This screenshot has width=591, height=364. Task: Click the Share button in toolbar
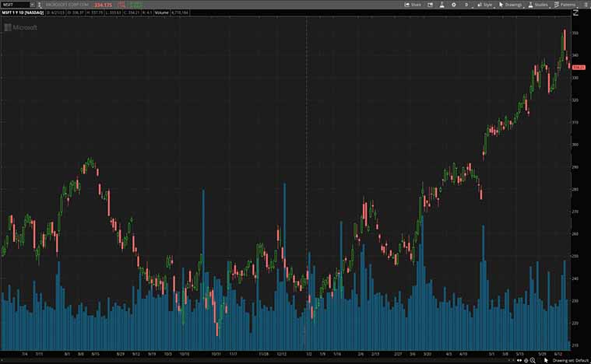pos(413,5)
